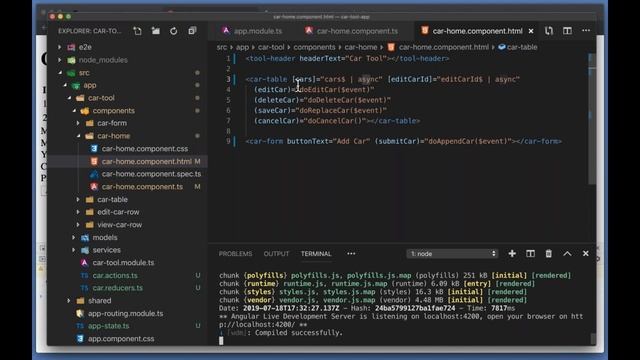Screen dimensions: 640x360
Task: Click the car-tool breadcrumb segment
Action: [271, 47]
